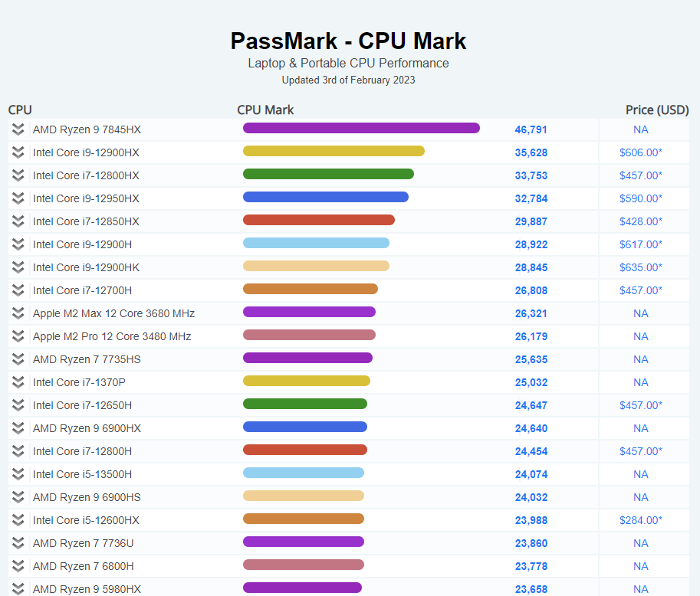Click the price $635.00*

(x=641, y=267)
